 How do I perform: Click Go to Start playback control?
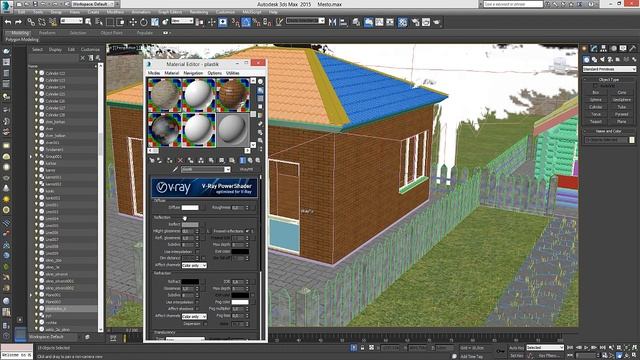[570, 347]
